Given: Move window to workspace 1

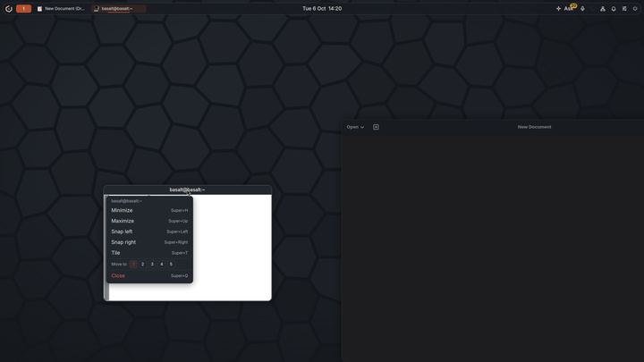Looking at the screenshot, I should point(133,265).
